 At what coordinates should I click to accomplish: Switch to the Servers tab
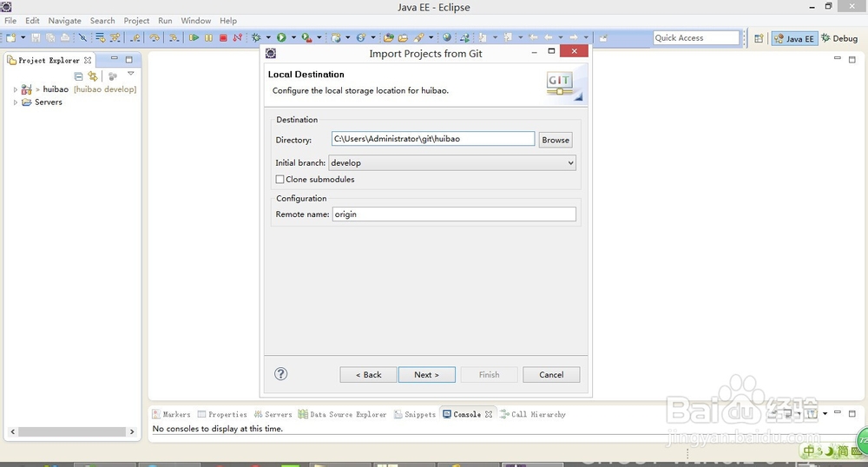[273, 414]
